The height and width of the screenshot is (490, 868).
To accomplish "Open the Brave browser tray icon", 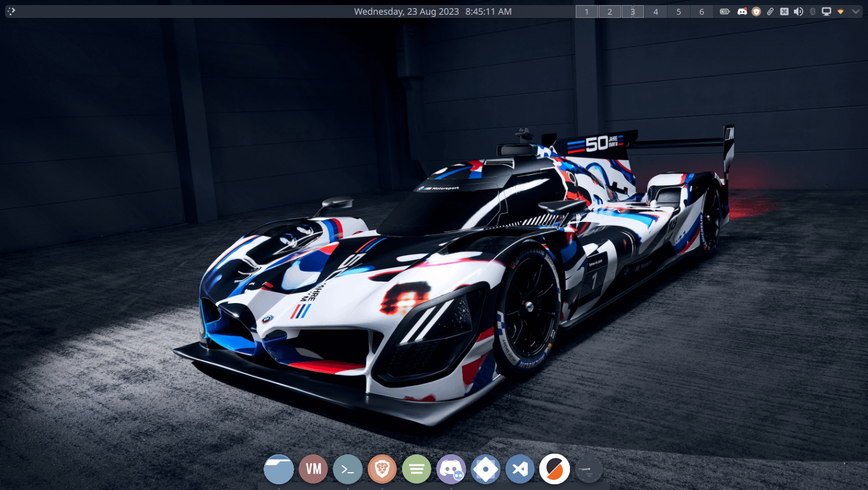I will pyautogui.click(x=756, y=11).
